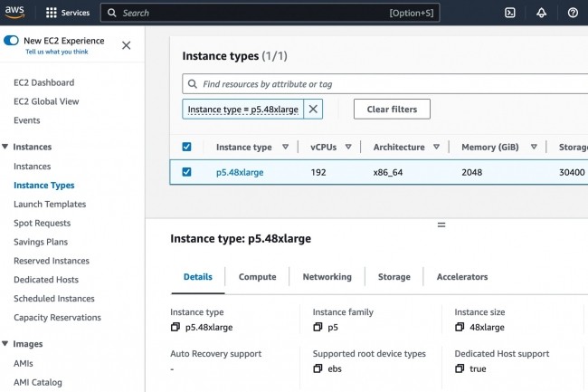
Task: Copy the Dedicated Host support value true
Action: click(x=460, y=368)
